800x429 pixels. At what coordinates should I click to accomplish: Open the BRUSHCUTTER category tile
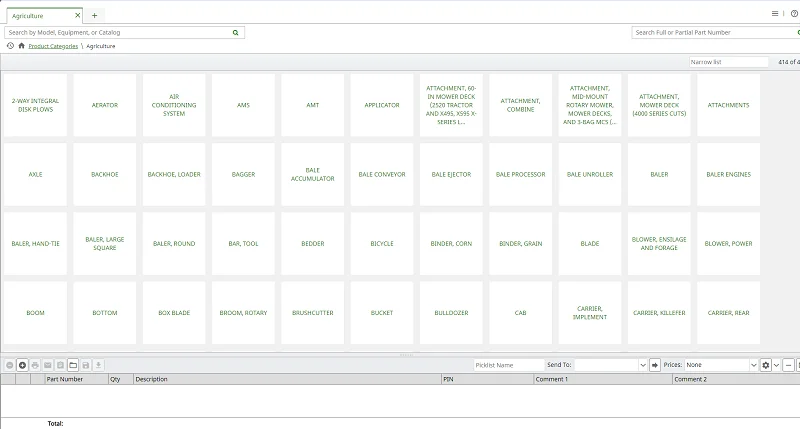pos(313,313)
